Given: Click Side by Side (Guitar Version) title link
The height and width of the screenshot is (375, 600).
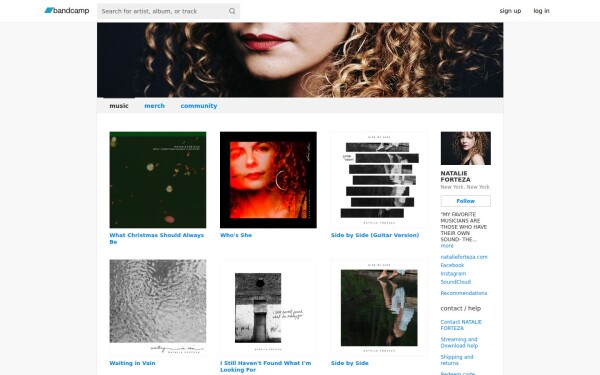Looking at the screenshot, I should click(x=375, y=235).
